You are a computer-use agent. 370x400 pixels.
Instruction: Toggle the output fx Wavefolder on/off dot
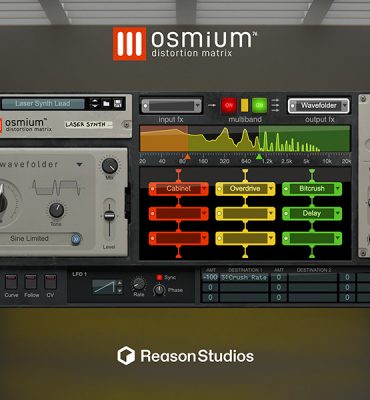click(293, 106)
